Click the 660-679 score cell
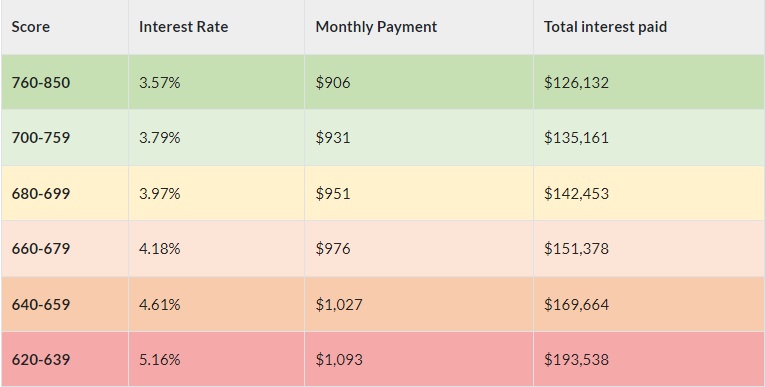Screen dimensions: 765x387 [x=65, y=249]
